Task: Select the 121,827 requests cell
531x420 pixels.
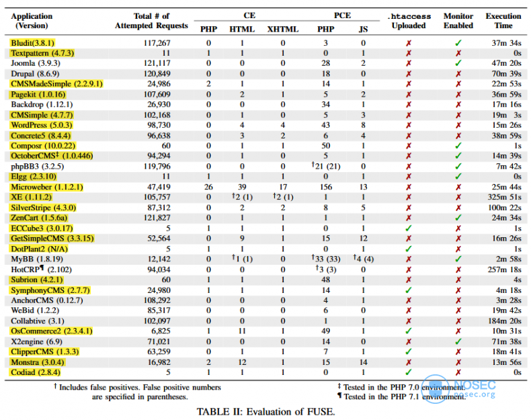Action: 157,218
